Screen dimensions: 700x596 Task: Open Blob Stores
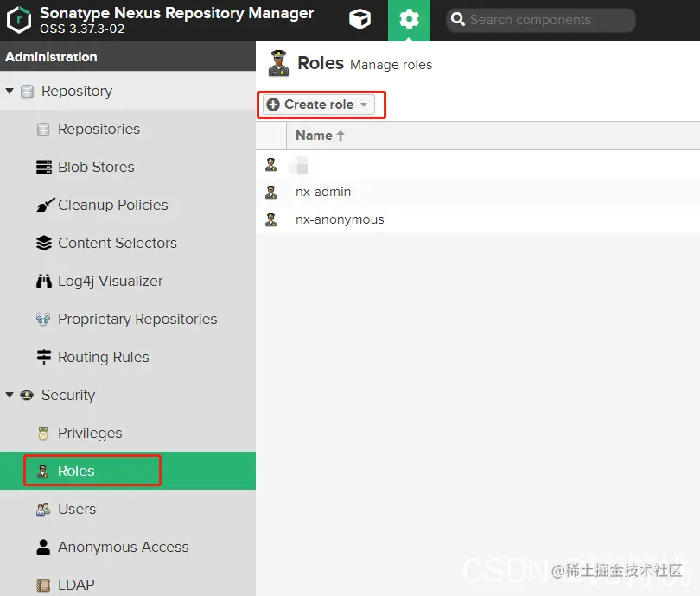(96, 167)
